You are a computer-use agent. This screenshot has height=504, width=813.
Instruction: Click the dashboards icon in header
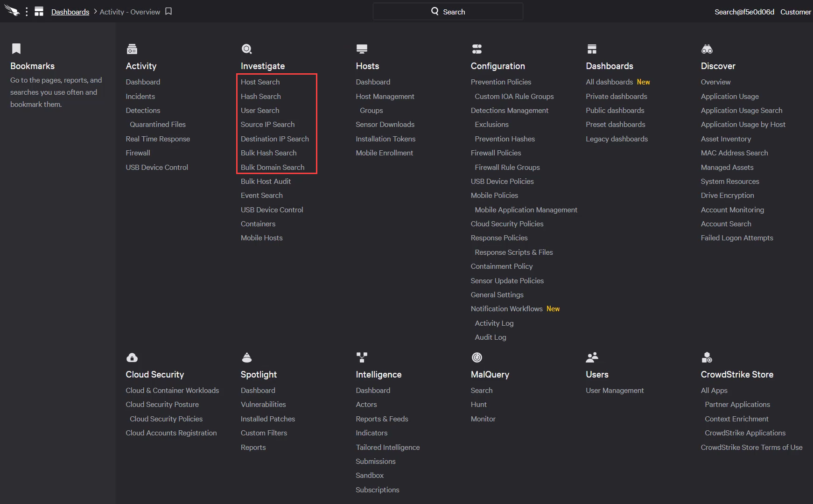click(39, 12)
